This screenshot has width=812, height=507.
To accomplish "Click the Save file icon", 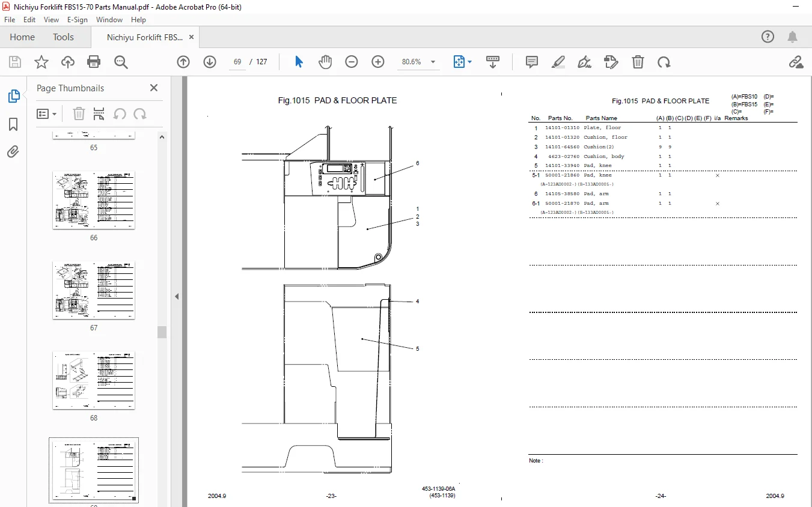I will click(x=15, y=62).
